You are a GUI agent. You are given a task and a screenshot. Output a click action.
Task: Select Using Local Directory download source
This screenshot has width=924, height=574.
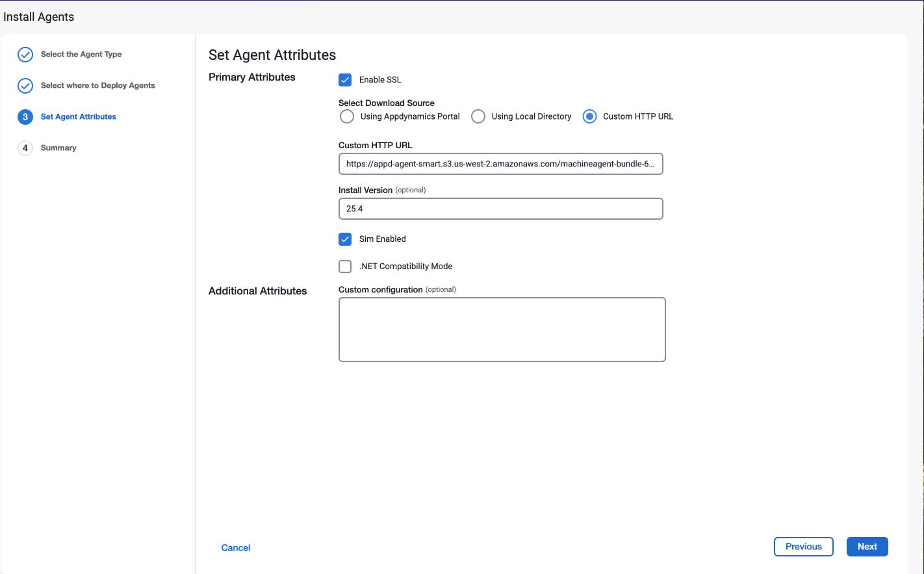click(x=478, y=116)
